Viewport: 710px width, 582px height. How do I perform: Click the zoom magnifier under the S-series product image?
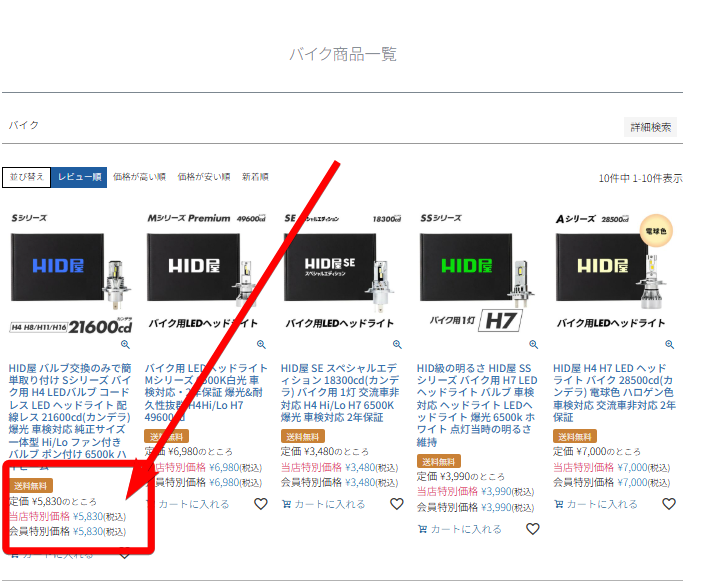[x=125, y=344]
